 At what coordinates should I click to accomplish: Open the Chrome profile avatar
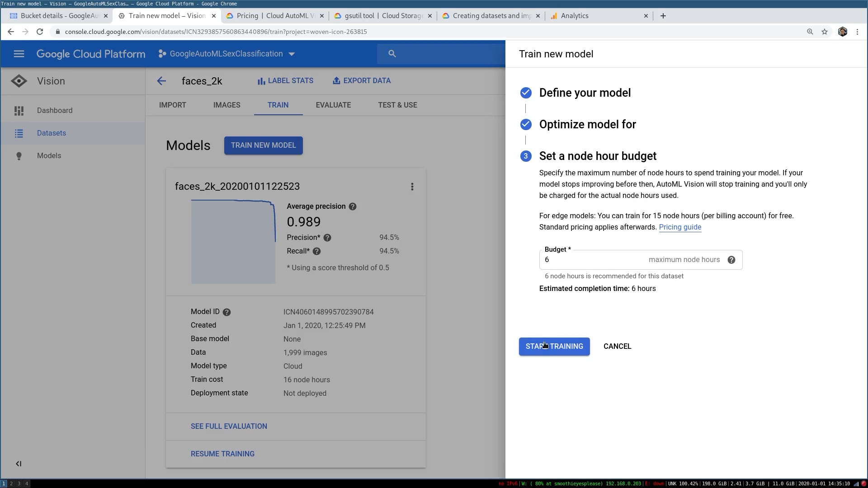pyautogui.click(x=842, y=32)
